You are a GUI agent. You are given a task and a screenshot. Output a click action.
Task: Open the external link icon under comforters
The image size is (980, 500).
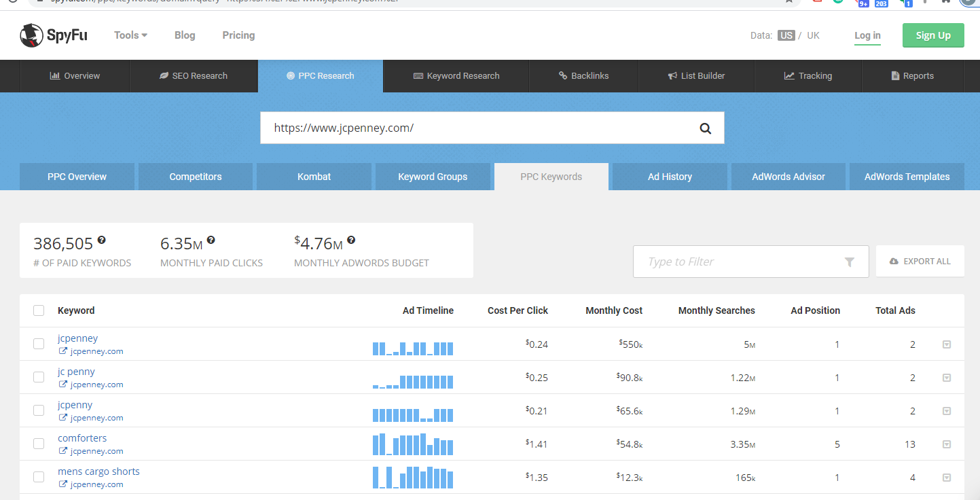(x=63, y=451)
